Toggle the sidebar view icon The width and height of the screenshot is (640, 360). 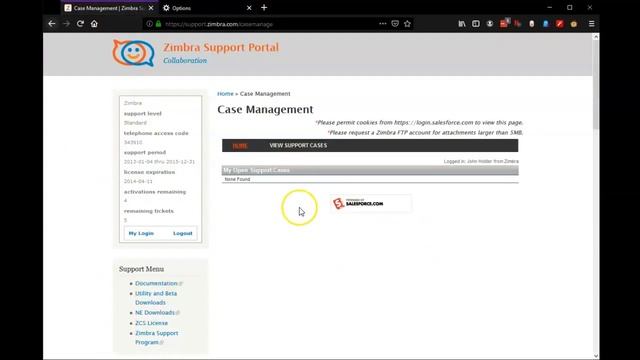coord(476,24)
